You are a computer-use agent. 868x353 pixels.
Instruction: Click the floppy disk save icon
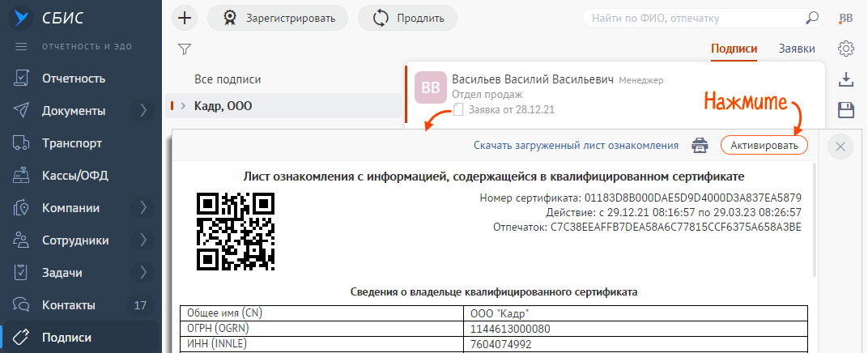pyautogui.click(x=846, y=109)
